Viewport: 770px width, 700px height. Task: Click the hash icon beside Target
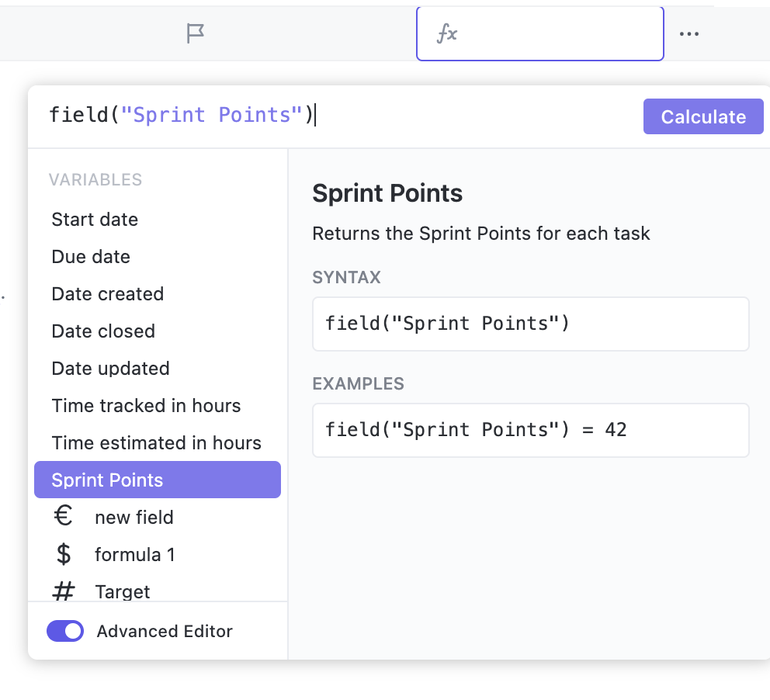coord(64,591)
